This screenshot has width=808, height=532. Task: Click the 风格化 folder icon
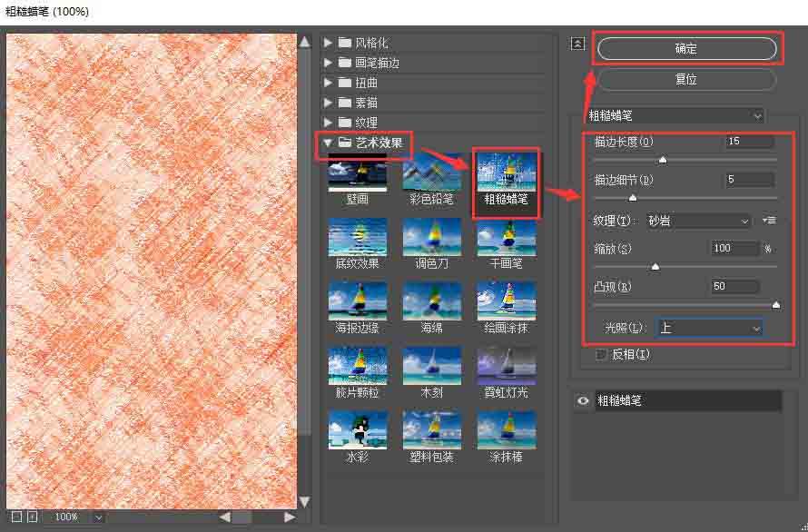[345, 43]
